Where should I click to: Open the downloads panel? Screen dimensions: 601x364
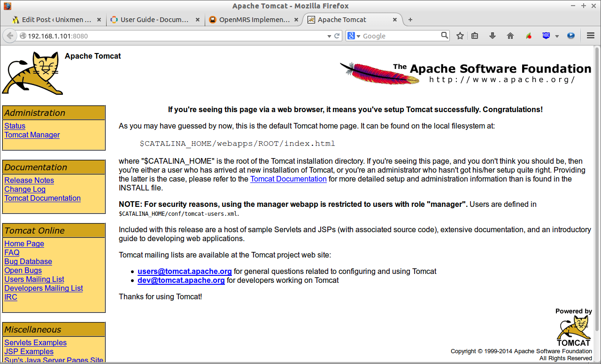click(x=493, y=36)
